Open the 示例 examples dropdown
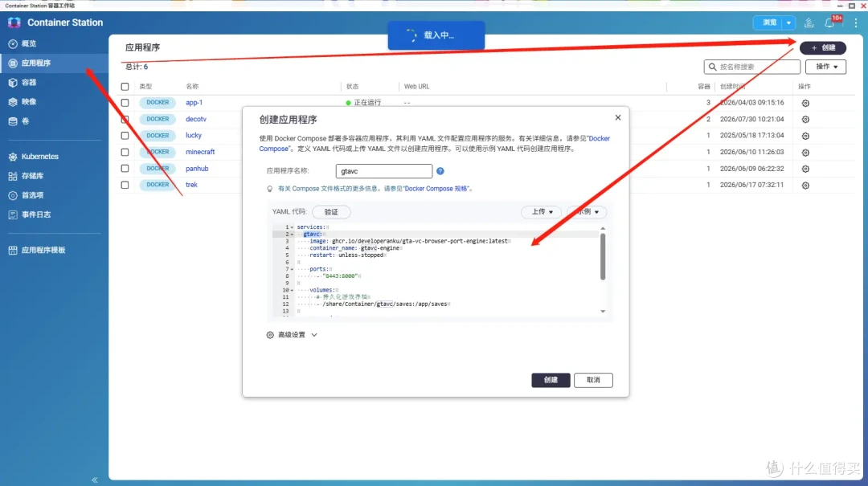The height and width of the screenshot is (486, 868). point(586,212)
